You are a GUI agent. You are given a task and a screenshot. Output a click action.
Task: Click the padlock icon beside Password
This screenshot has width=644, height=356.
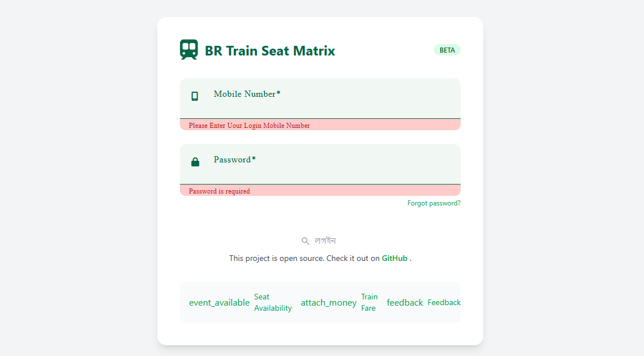(195, 162)
